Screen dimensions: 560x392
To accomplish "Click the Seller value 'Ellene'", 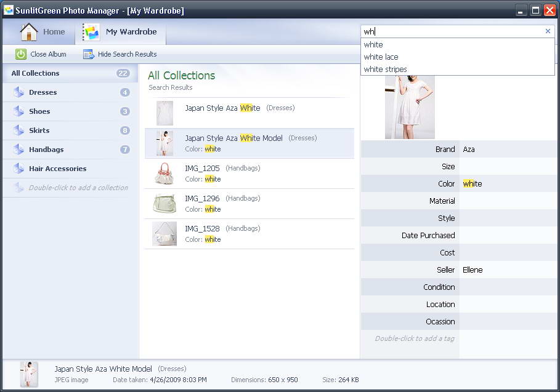I will click(473, 270).
